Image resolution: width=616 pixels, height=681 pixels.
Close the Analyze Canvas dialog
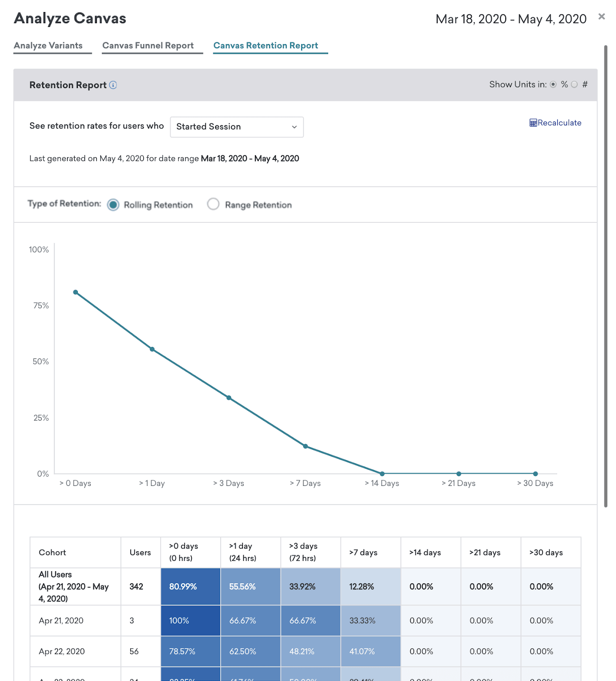[602, 17]
